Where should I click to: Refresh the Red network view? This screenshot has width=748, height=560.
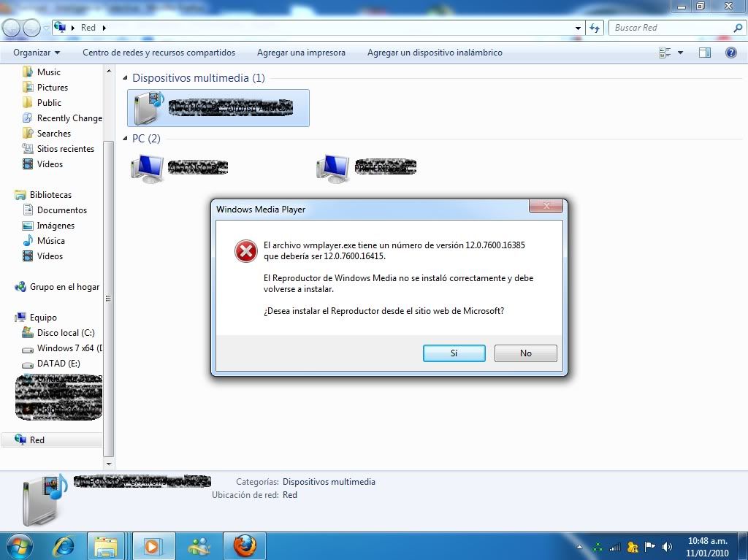point(595,28)
